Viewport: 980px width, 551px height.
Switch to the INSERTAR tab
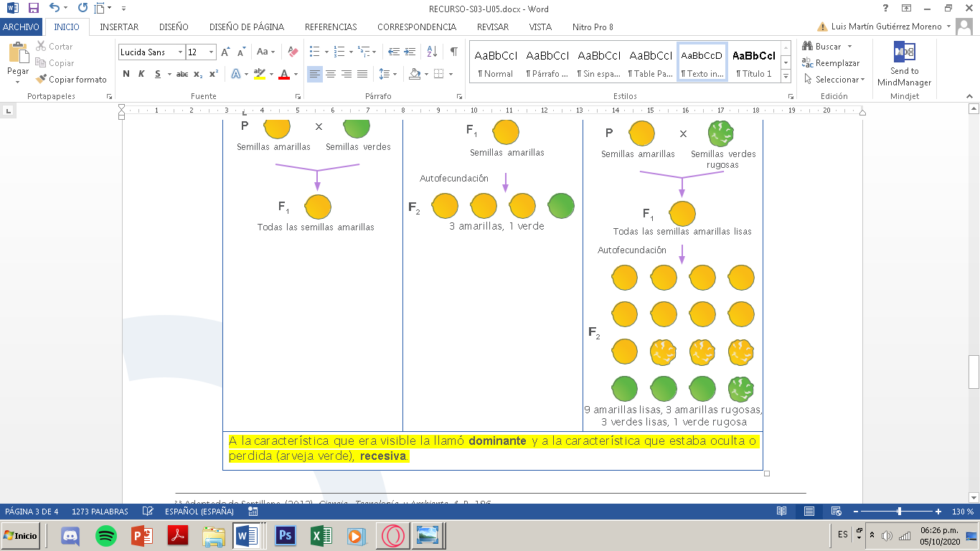point(119,27)
